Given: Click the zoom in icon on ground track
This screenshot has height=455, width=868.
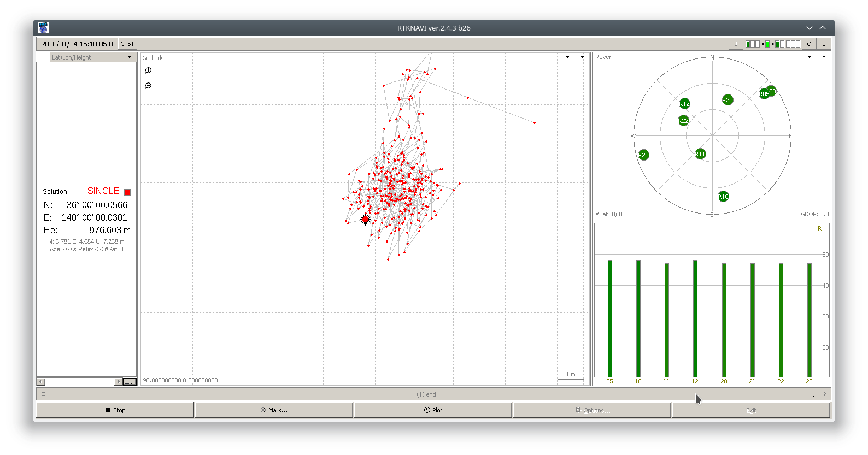Looking at the screenshot, I should 148,70.
